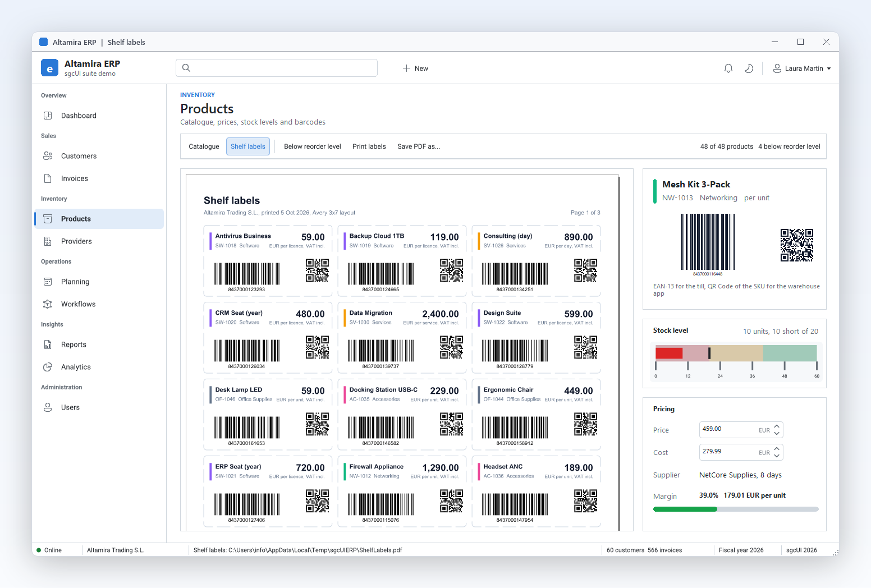This screenshot has width=871, height=588.
Task: Open the Dashboard sidebar icon
Action: (48, 116)
